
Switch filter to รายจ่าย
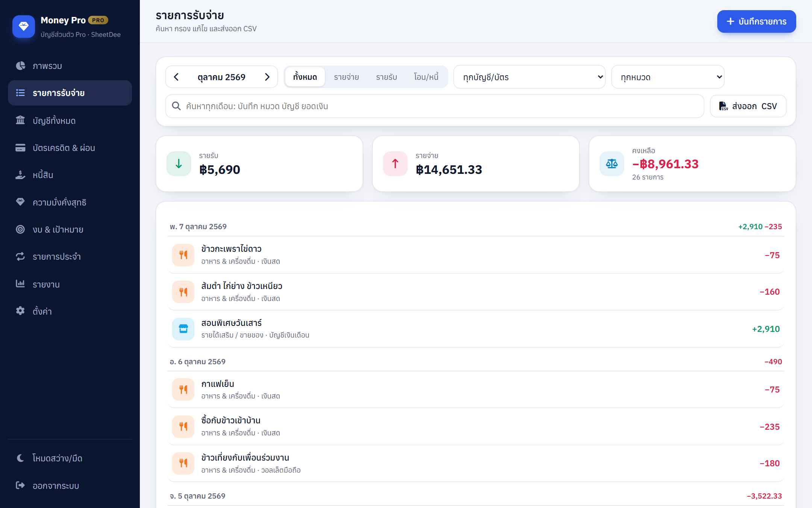(x=346, y=77)
